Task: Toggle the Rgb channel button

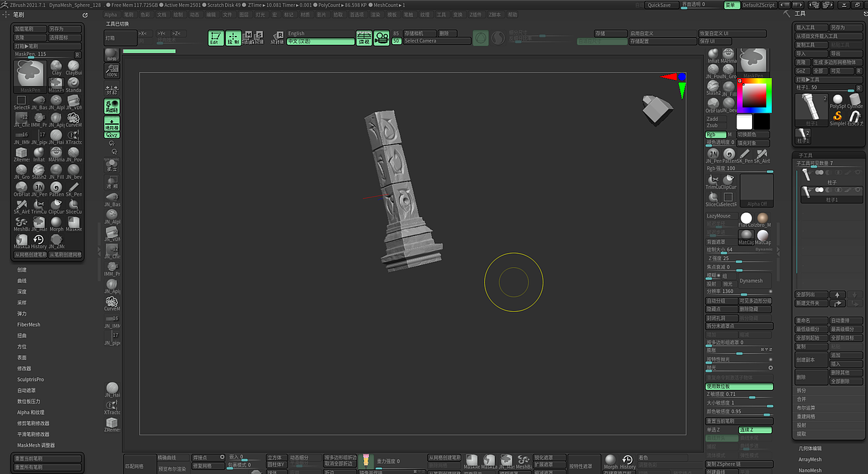Action: [715, 134]
